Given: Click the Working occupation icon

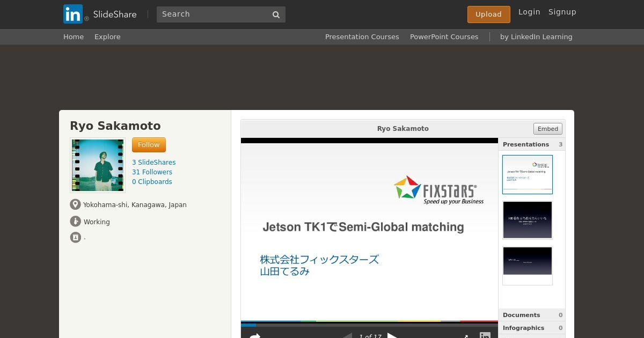Looking at the screenshot, I should tap(75, 221).
